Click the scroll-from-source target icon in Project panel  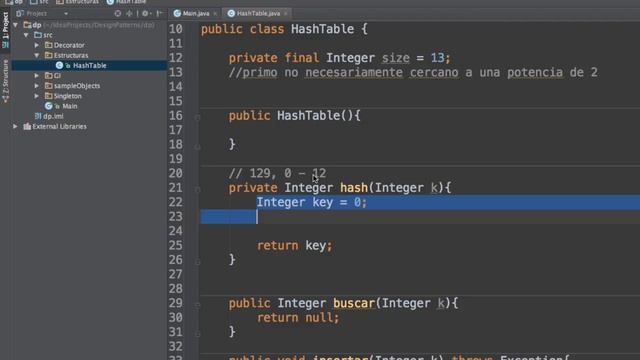tap(118, 13)
